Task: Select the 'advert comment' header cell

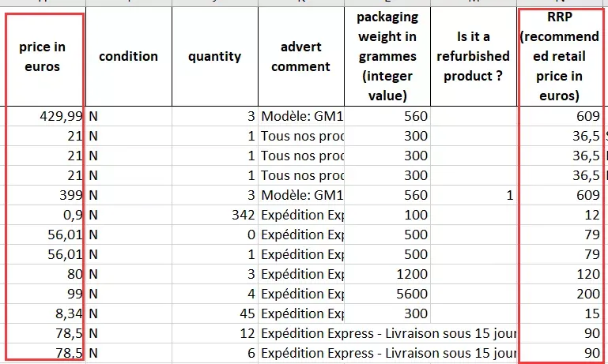Action: point(301,57)
